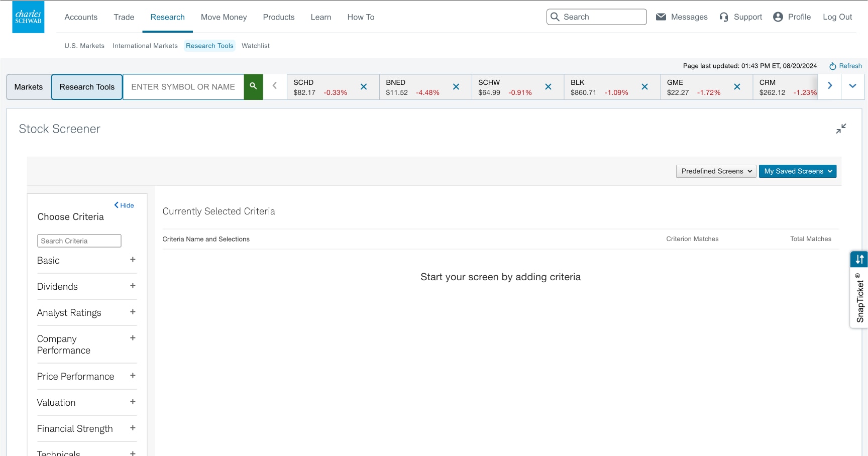Click the Financial Strength category label
Screen dimensions: 868x456
(75, 429)
